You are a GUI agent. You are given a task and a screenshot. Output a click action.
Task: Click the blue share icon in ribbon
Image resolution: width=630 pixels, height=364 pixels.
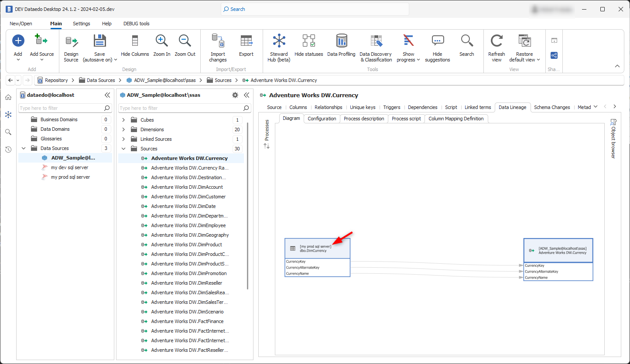pyautogui.click(x=554, y=55)
